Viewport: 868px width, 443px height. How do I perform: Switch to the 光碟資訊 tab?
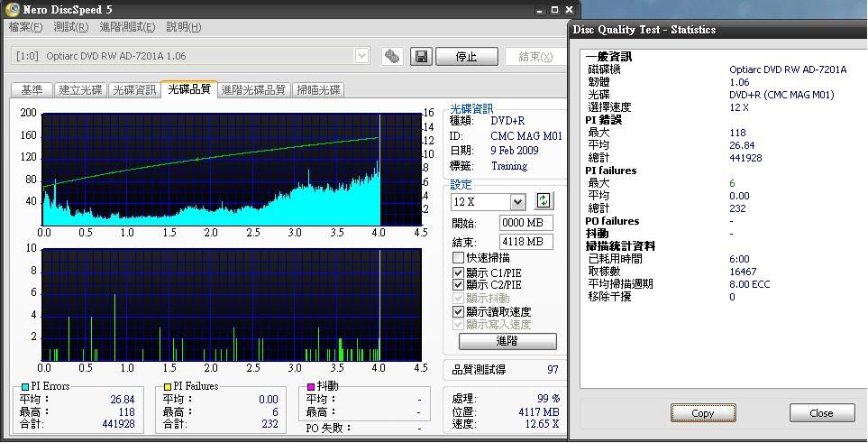(x=133, y=89)
